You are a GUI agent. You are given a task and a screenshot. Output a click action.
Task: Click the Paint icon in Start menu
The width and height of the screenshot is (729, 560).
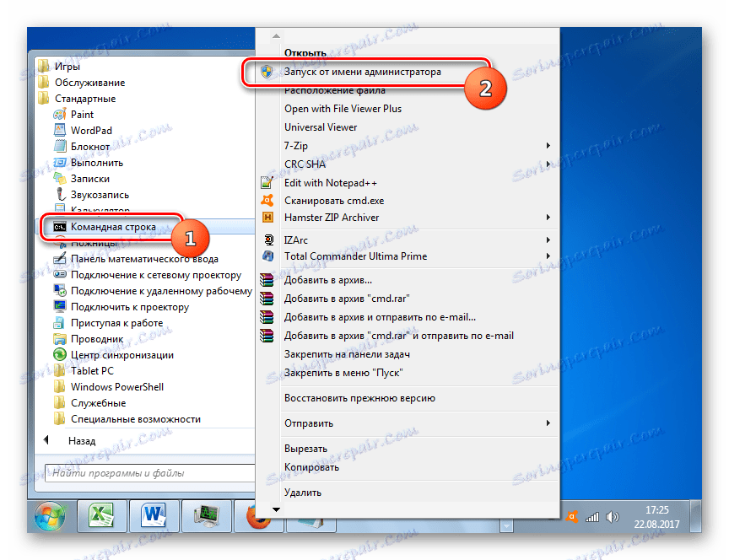tap(60, 115)
